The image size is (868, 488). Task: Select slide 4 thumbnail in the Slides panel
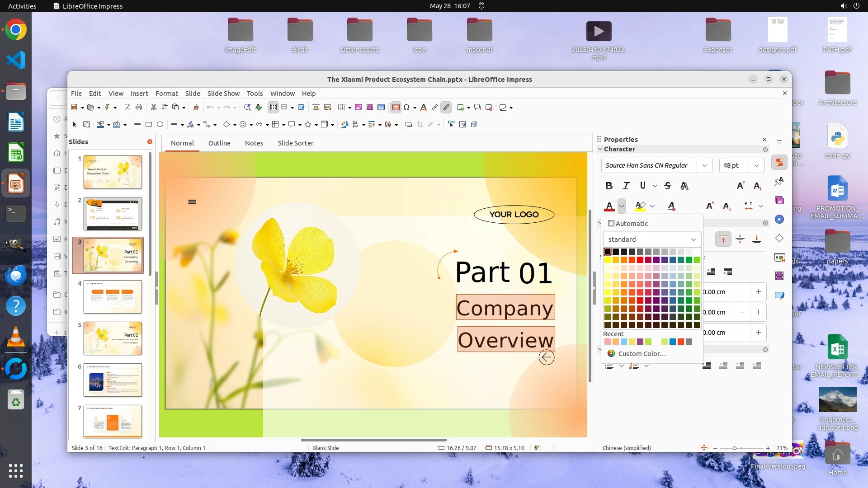[x=113, y=297]
